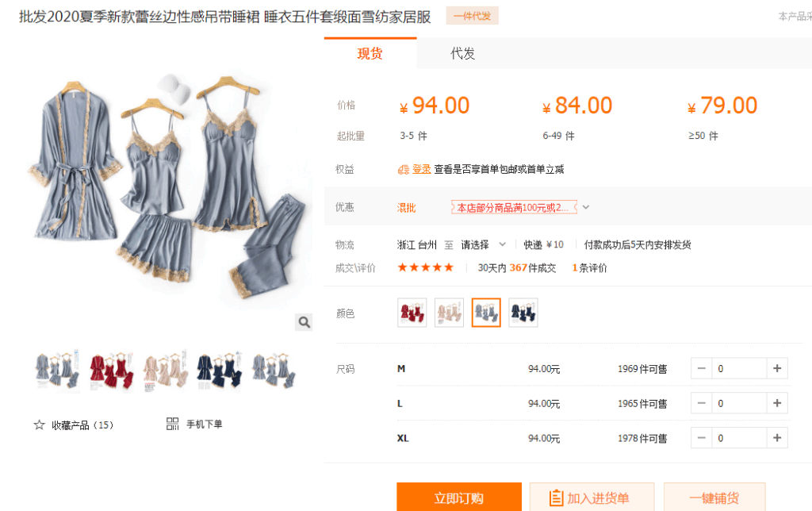
Task: Click the QR code mobile order icon
Action: 173,424
